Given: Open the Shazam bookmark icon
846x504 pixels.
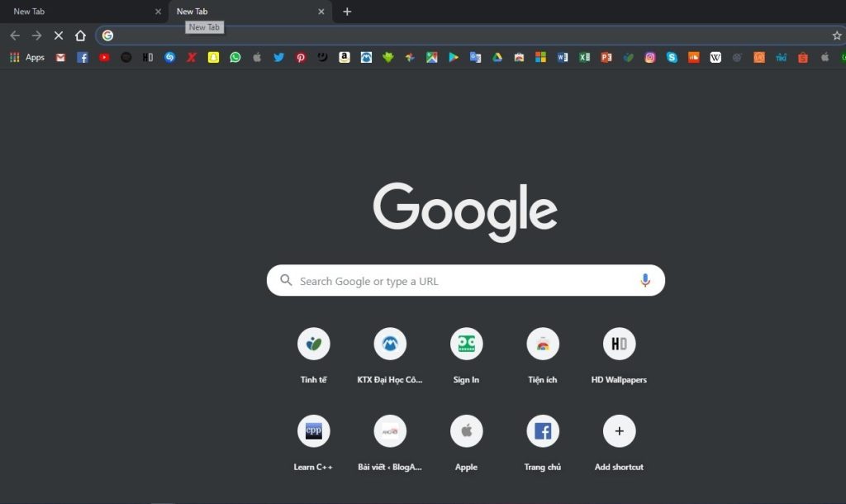Looking at the screenshot, I should pos(169,57).
